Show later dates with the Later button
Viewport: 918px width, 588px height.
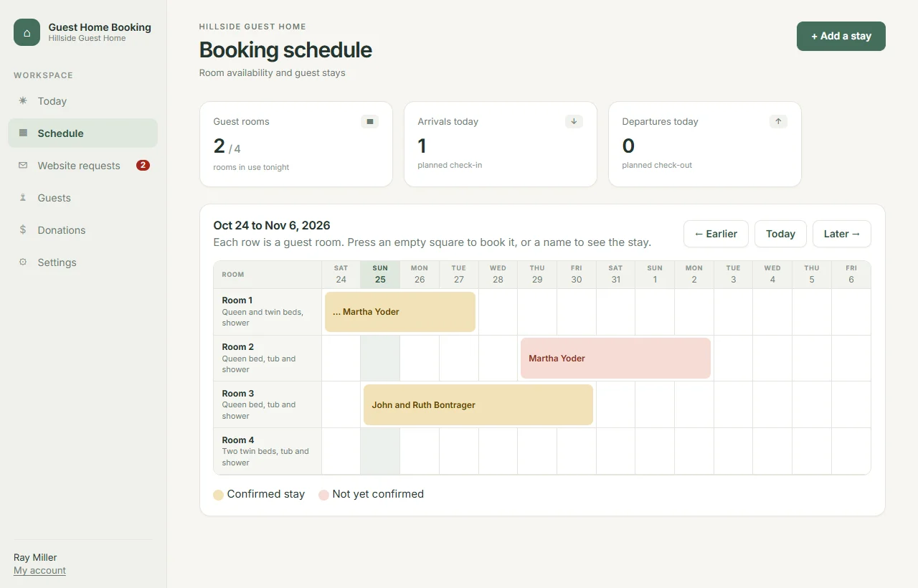coord(842,234)
